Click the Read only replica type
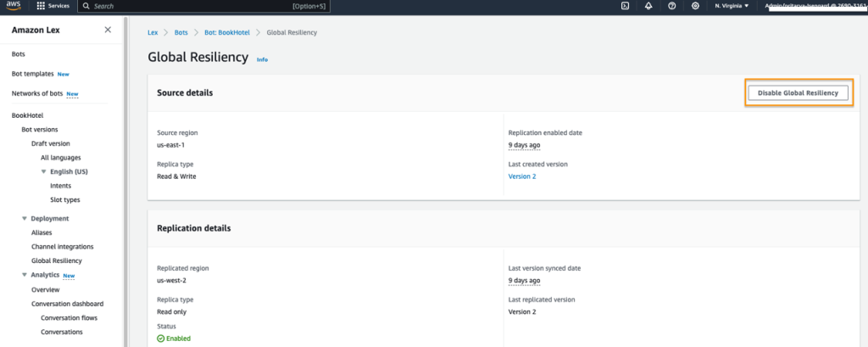The width and height of the screenshot is (868, 347). (171, 312)
